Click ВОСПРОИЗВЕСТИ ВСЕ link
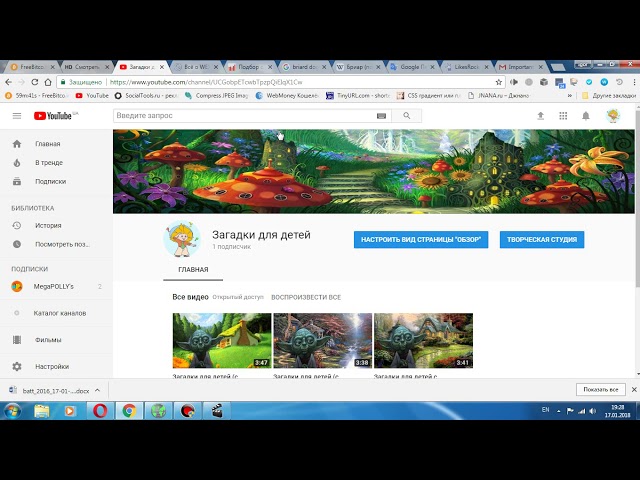The height and width of the screenshot is (480, 640). pos(306,297)
